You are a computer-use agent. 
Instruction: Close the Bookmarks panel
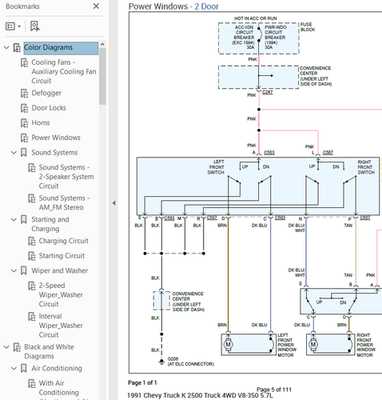tap(96, 6)
